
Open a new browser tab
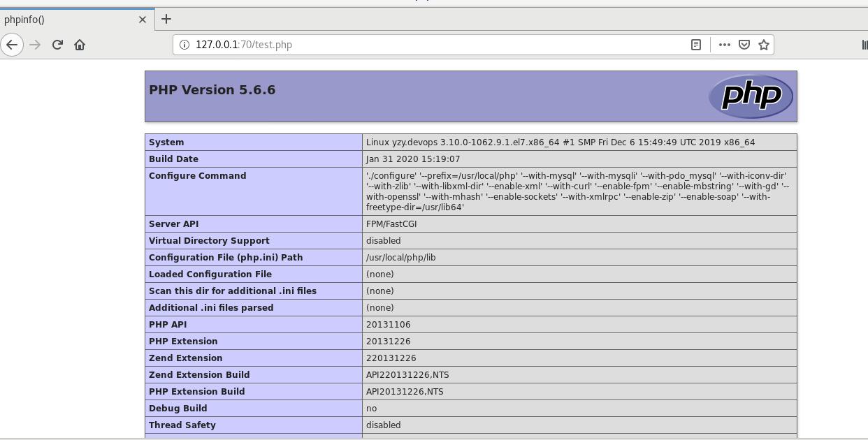click(166, 20)
